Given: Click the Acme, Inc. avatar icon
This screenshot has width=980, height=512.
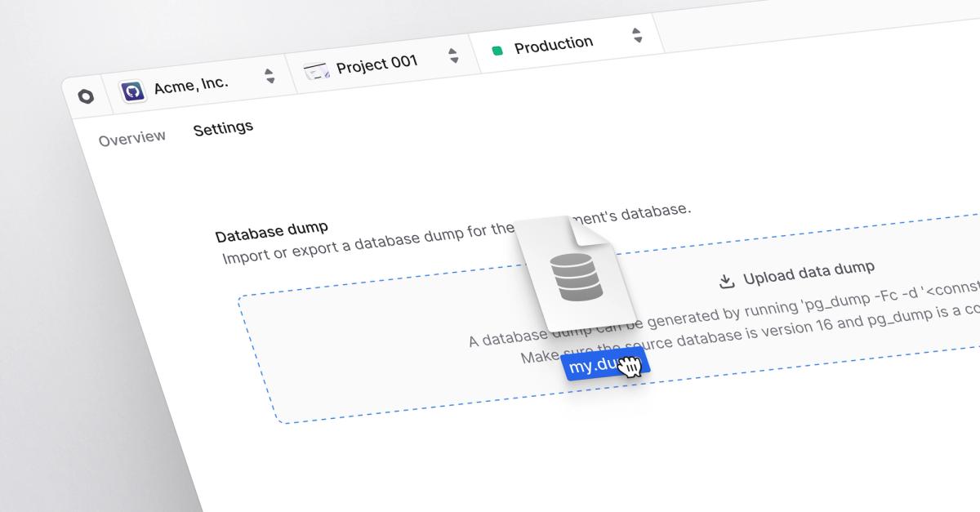Looking at the screenshot, I should click(x=132, y=90).
